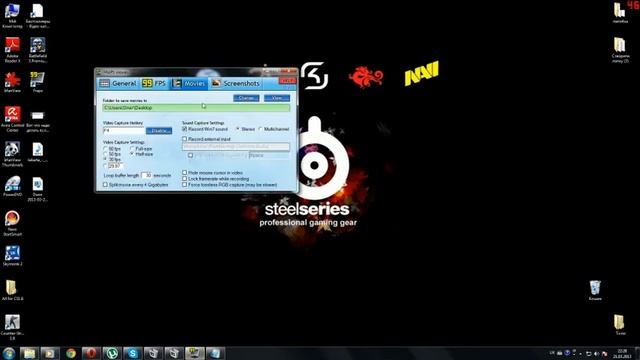640x360 pixels.
Task: Enable Split movie every 4 Gigabytes
Action: coord(105,185)
